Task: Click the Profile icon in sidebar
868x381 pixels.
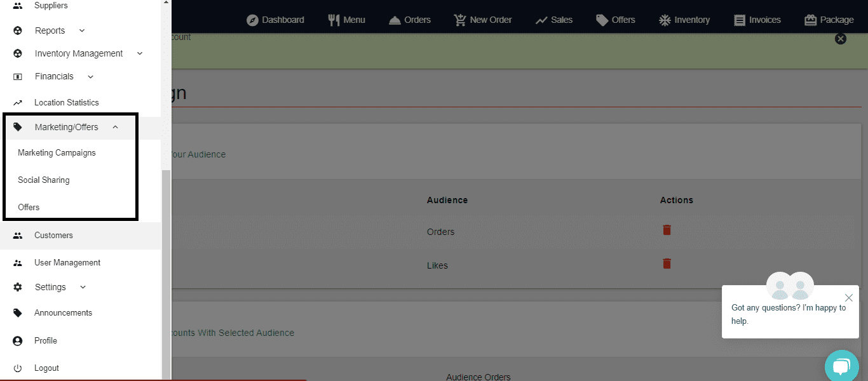Action: [18, 341]
